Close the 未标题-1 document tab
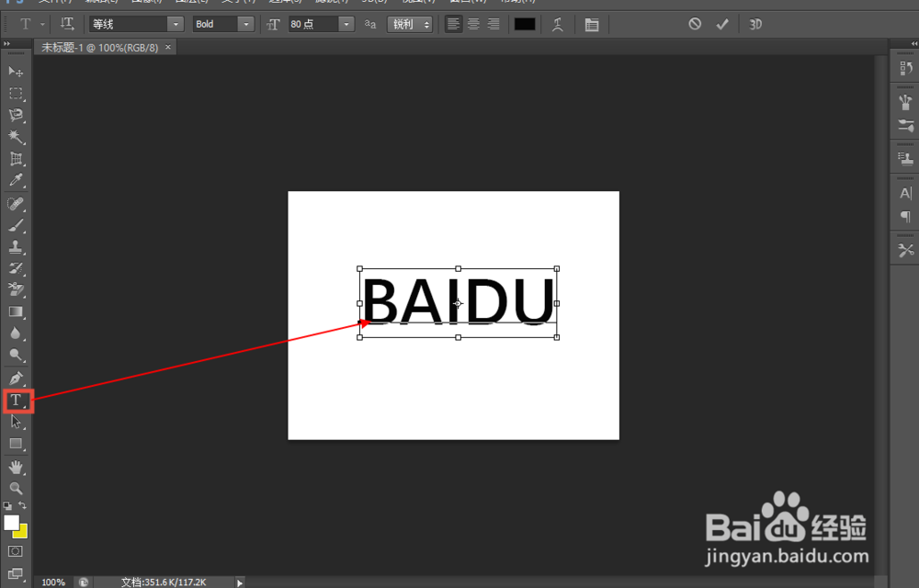 (167, 48)
